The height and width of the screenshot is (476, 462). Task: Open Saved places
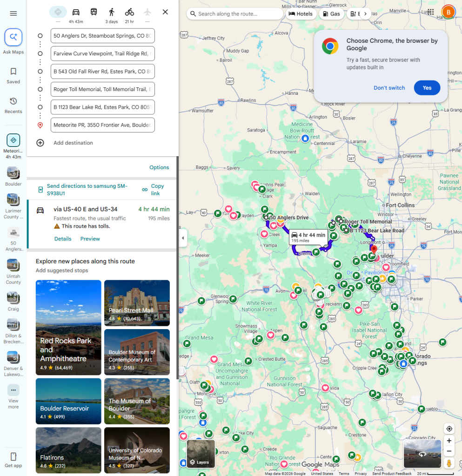pos(13,76)
